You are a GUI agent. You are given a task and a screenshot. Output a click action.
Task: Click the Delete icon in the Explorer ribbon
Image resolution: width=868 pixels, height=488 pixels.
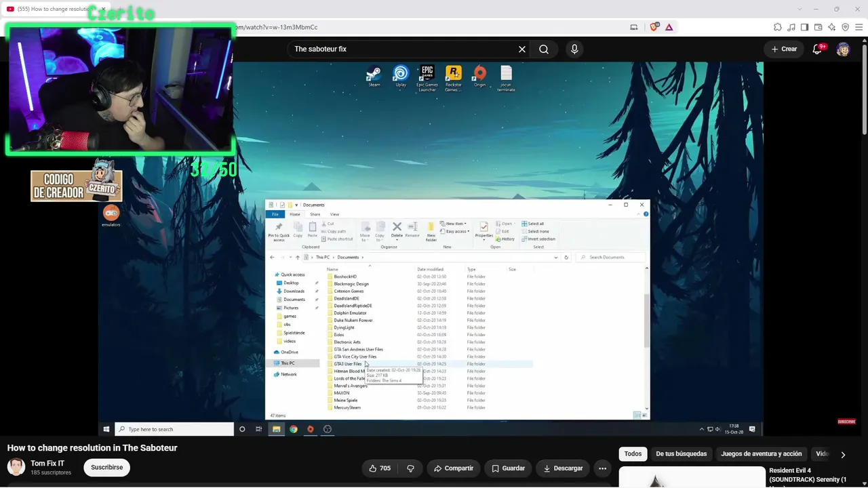[x=397, y=229]
